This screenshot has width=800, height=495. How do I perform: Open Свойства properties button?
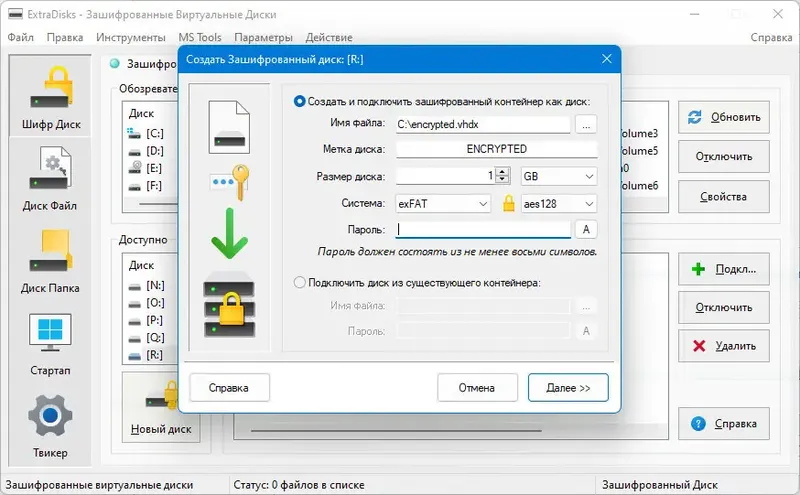coord(723,196)
